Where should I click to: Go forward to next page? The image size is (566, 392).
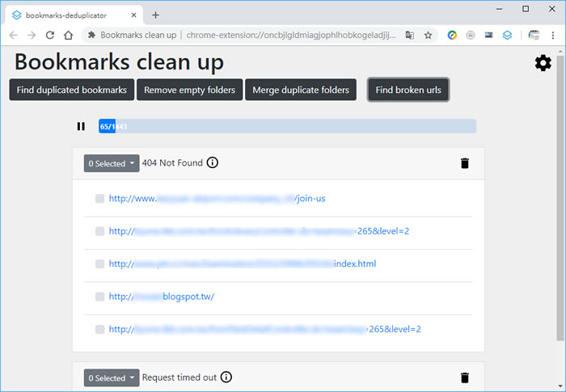coord(32,35)
